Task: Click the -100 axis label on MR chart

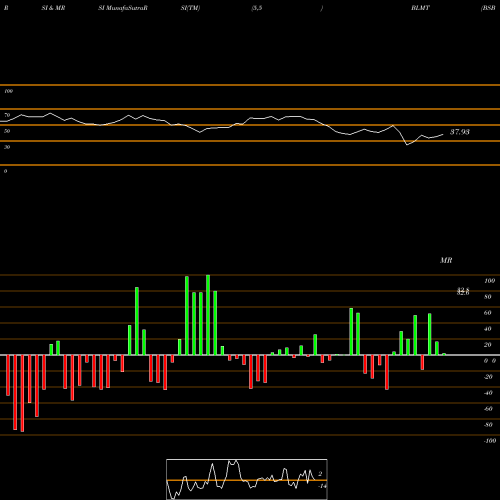Action: point(490,441)
